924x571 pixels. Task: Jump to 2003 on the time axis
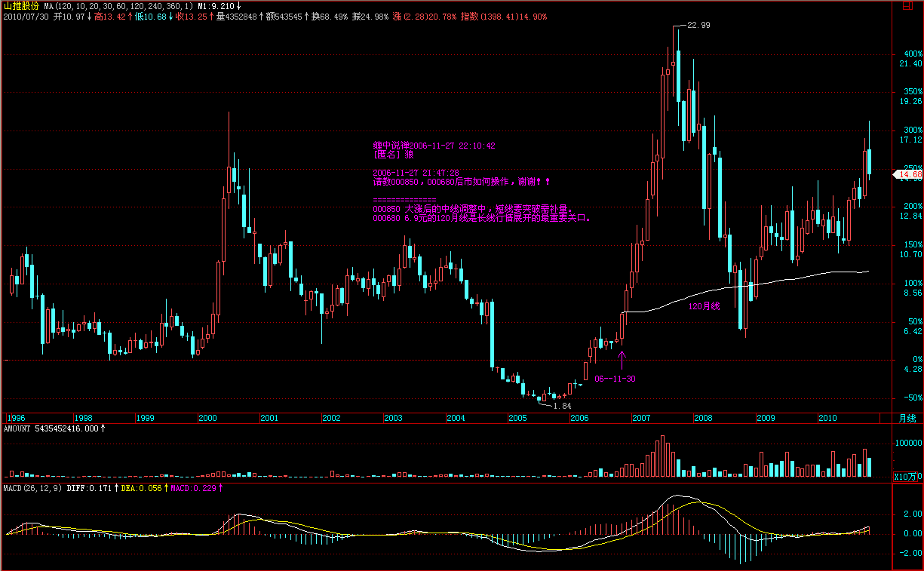pyautogui.click(x=393, y=417)
